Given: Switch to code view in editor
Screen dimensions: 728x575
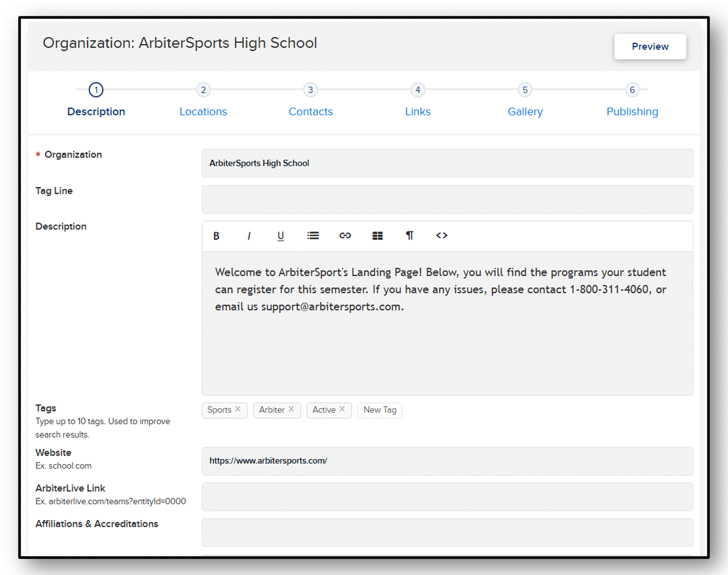Looking at the screenshot, I should point(442,235).
